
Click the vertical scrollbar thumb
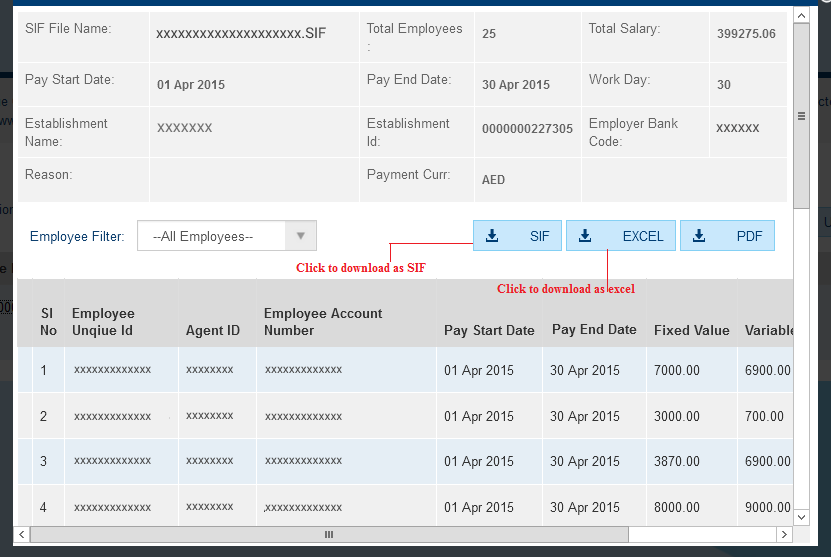click(801, 115)
